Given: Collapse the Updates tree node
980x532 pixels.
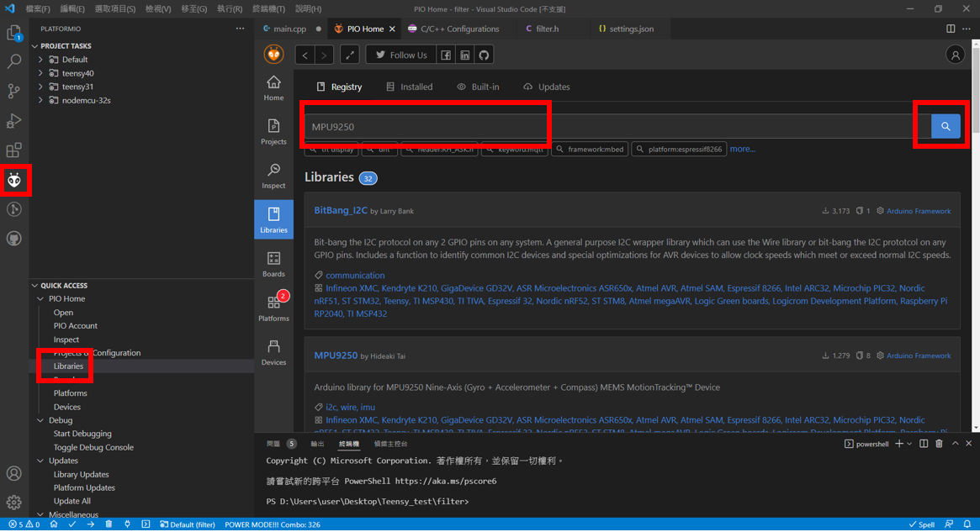Looking at the screenshot, I should pyautogui.click(x=40, y=461).
